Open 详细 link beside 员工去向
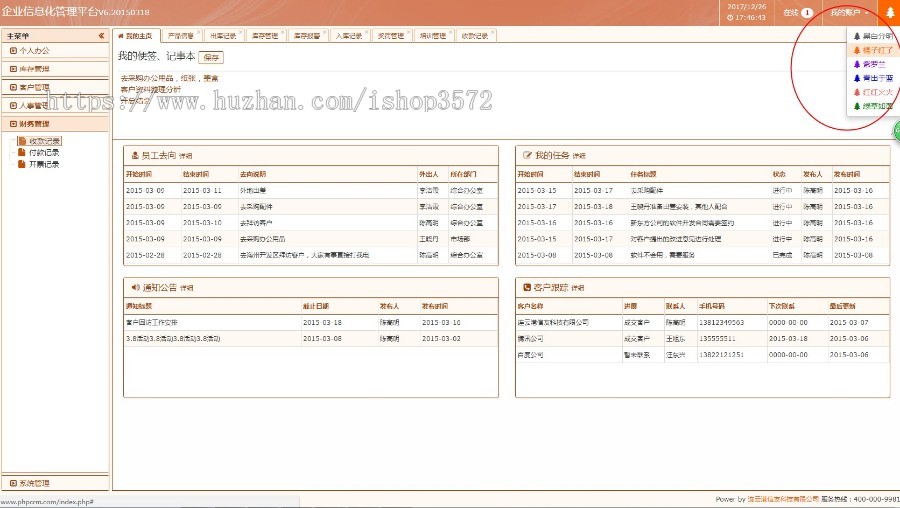This screenshot has width=900, height=508. click(x=185, y=156)
